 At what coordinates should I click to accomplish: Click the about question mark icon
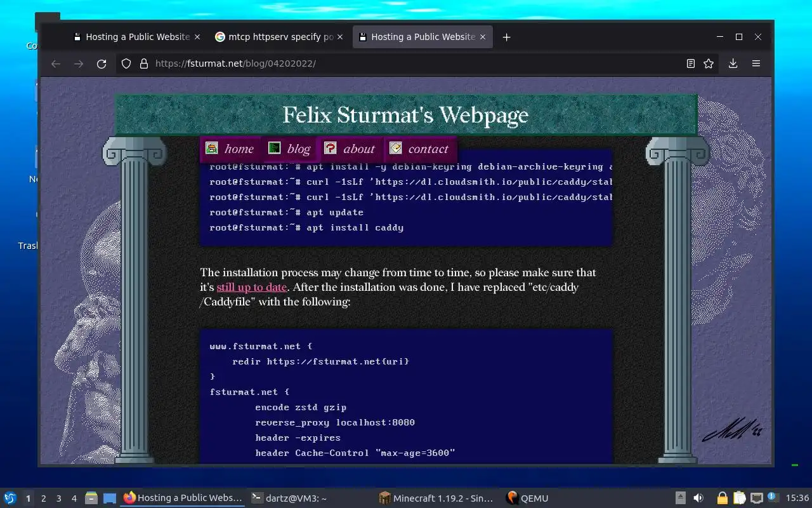point(330,148)
